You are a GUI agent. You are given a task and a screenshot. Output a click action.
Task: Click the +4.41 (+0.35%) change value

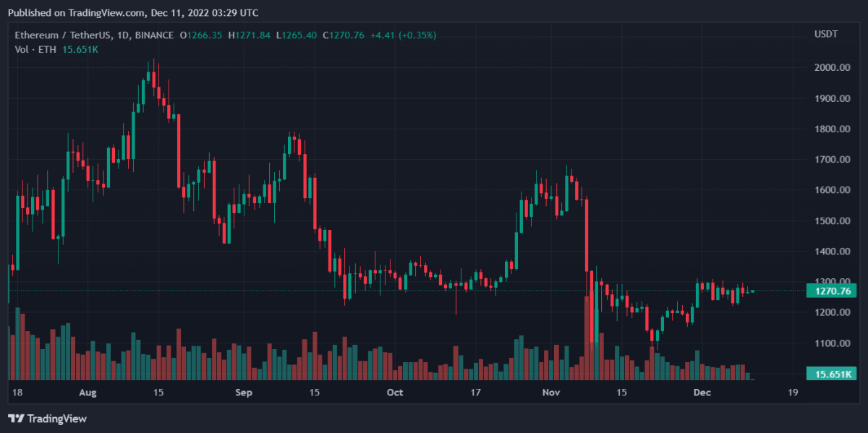404,35
